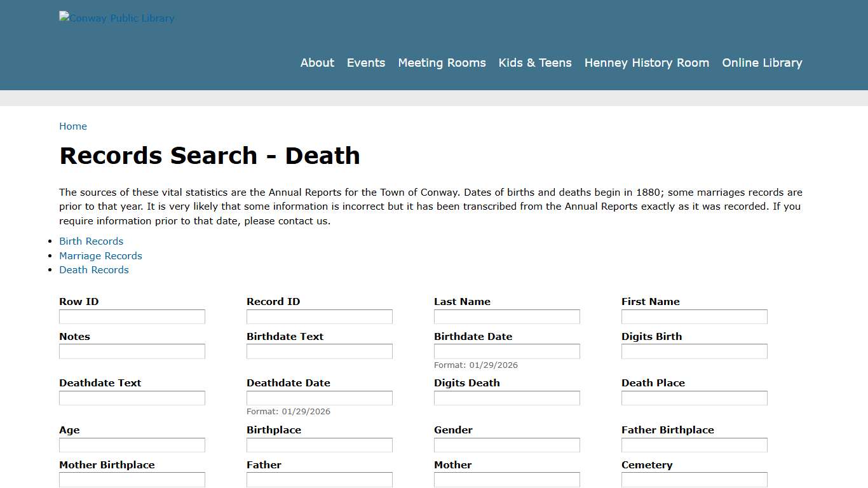Select Meeting Rooms in the navigation bar
The image size is (868, 488).
442,62
